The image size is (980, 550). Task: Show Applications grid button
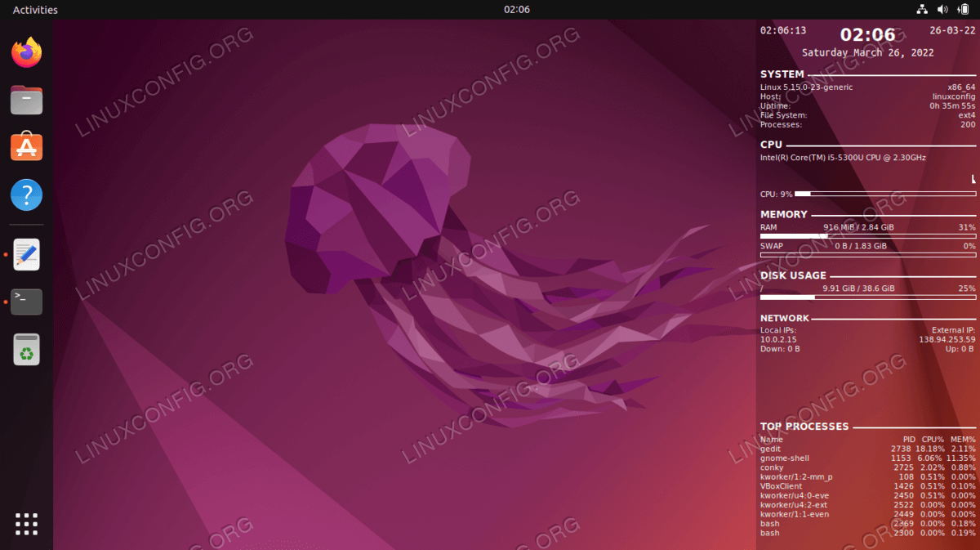click(27, 524)
